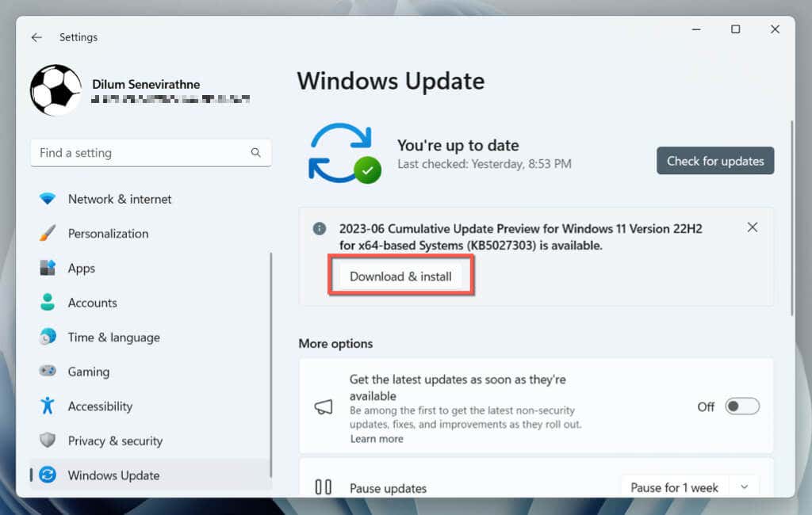Open Time & language settings

pos(150,338)
